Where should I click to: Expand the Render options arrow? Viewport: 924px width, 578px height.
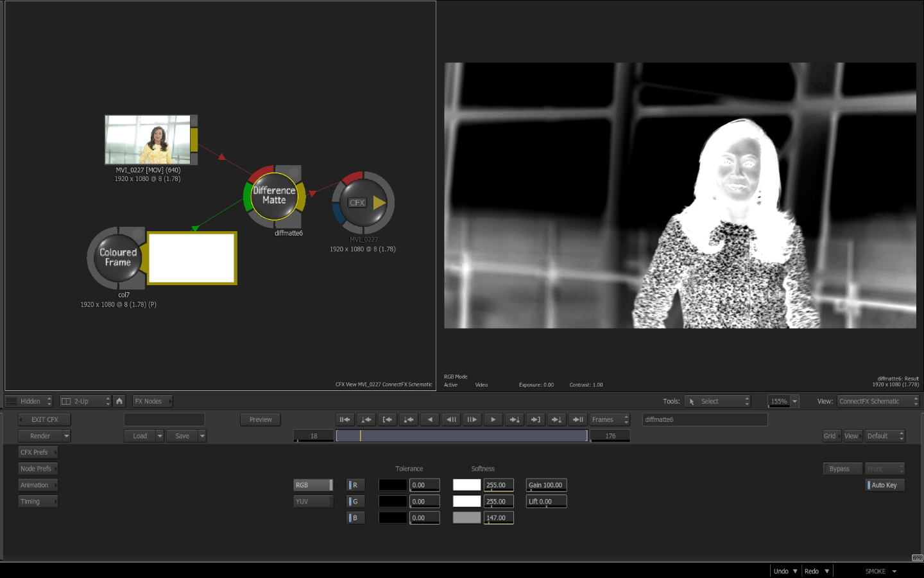(66, 436)
